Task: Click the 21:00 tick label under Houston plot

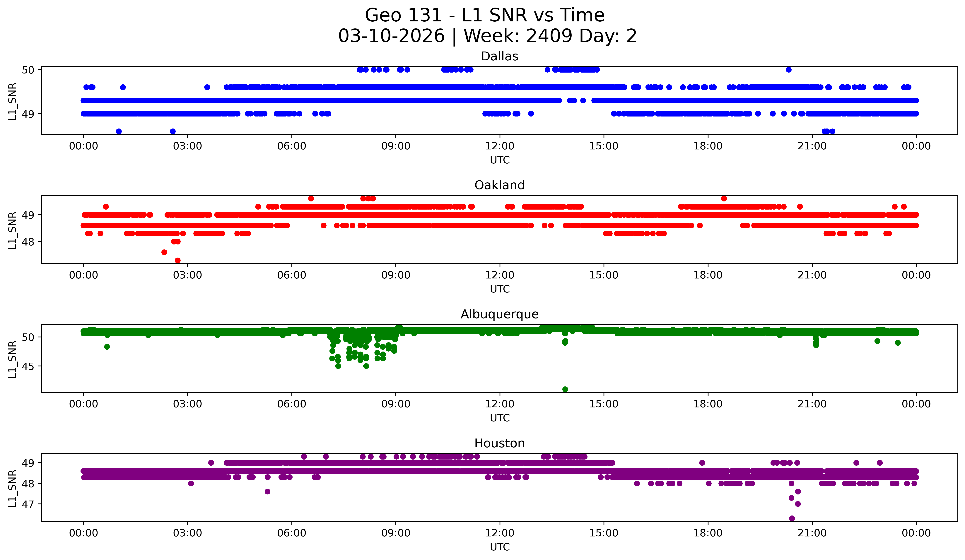Action: [812, 533]
